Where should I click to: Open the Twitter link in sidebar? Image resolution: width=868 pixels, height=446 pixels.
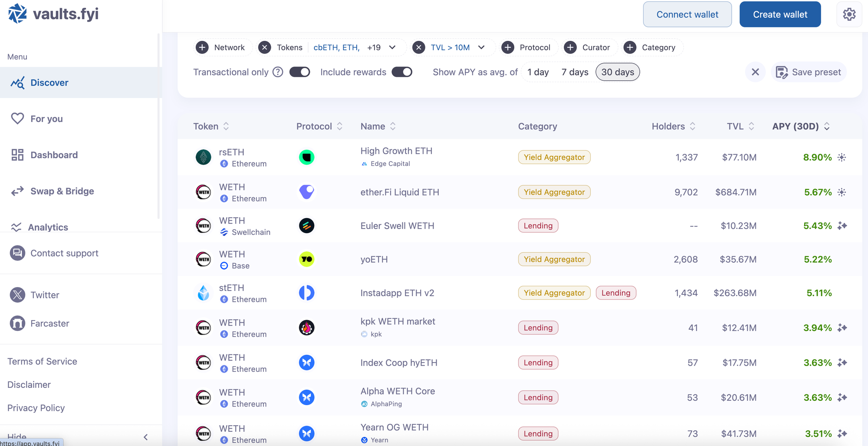tap(45, 295)
